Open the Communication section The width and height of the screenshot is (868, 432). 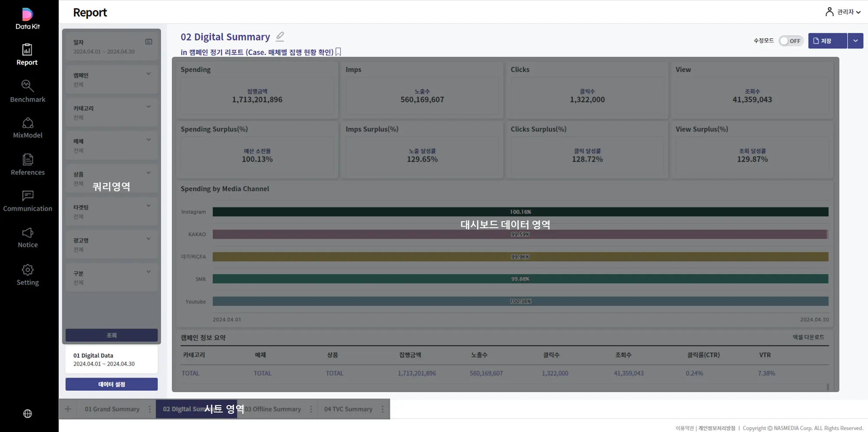(27, 201)
